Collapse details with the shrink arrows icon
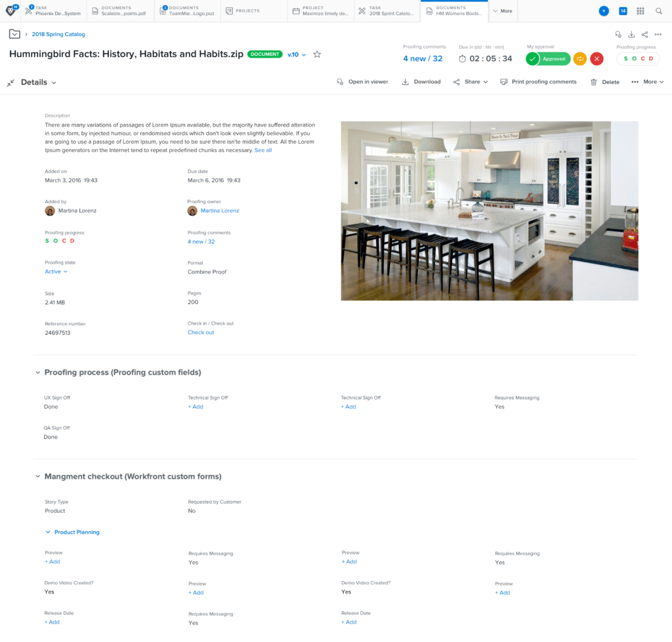The image size is (672, 642). click(10, 83)
